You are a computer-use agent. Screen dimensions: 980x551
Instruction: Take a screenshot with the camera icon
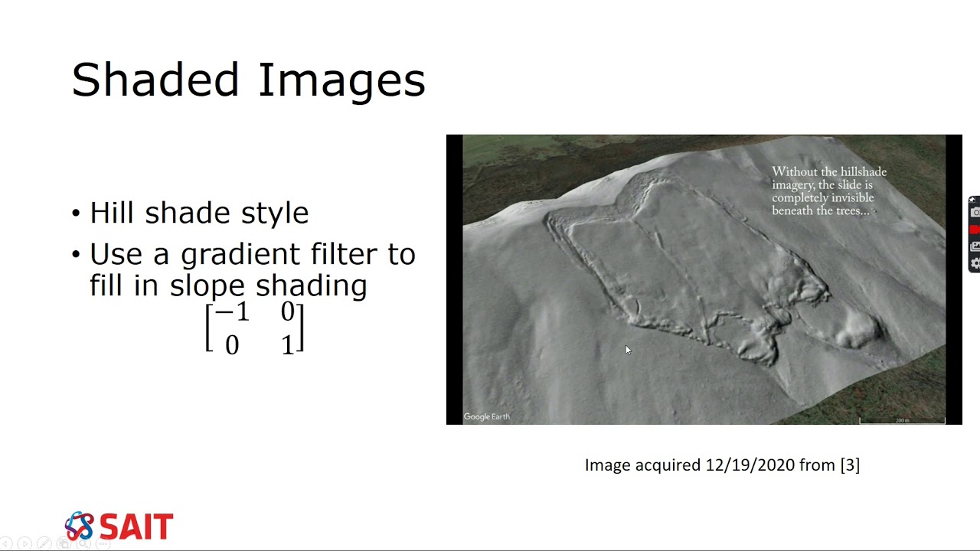point(975,213)
